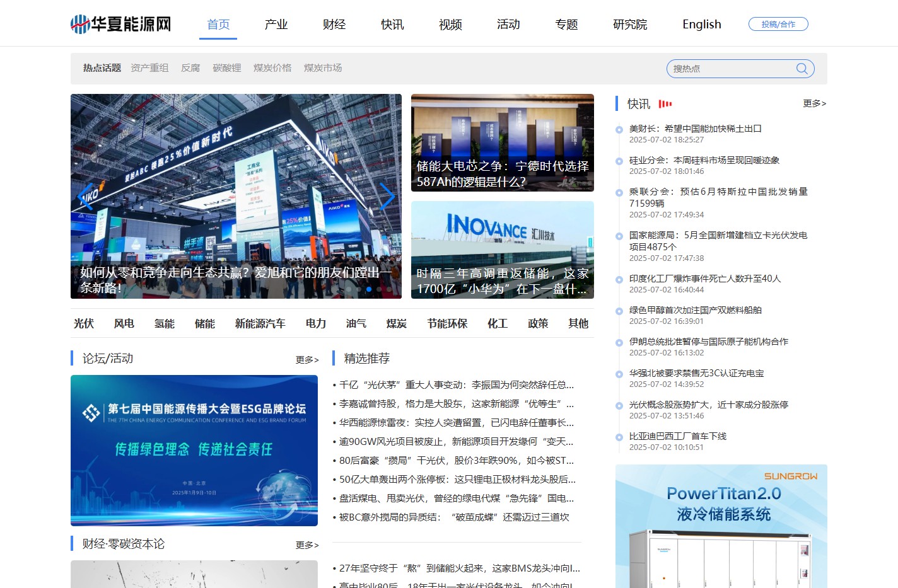
Task: Open the 产业 navigation tab
Action: pos(276,25)
